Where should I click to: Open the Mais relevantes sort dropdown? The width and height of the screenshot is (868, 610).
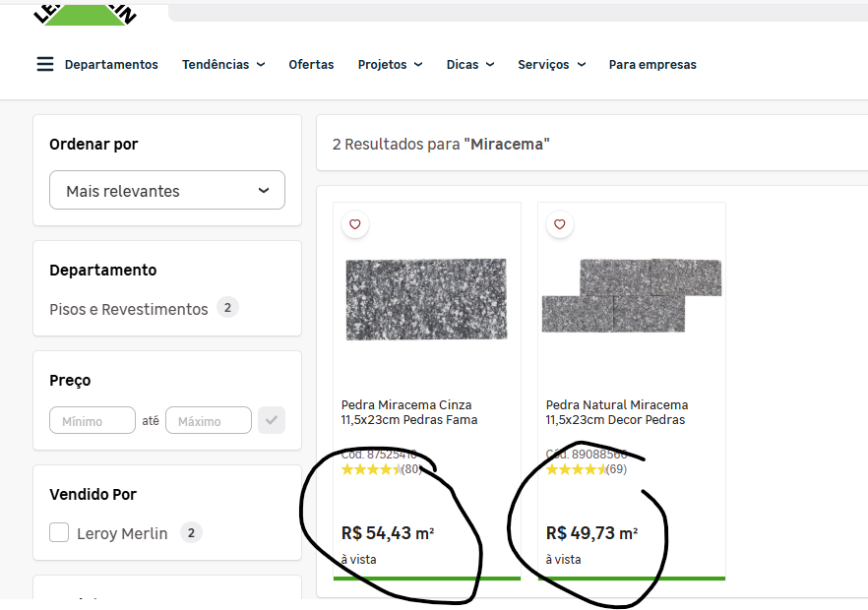[x=167, y=190]
